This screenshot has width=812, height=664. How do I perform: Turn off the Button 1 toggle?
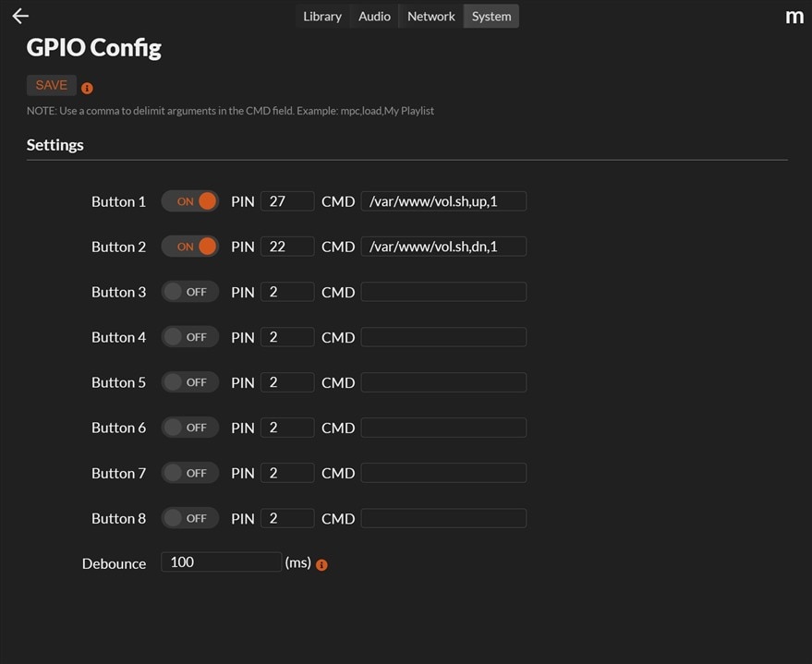coord(190,201)
